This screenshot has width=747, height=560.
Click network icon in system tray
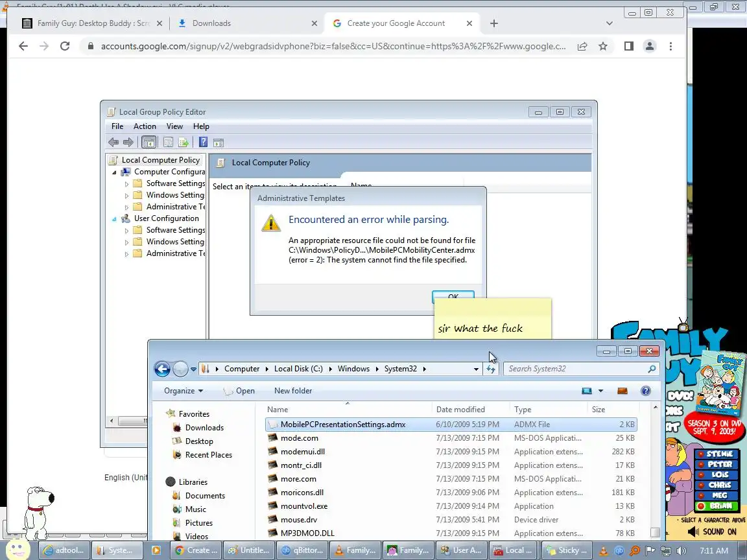[665, 551]
